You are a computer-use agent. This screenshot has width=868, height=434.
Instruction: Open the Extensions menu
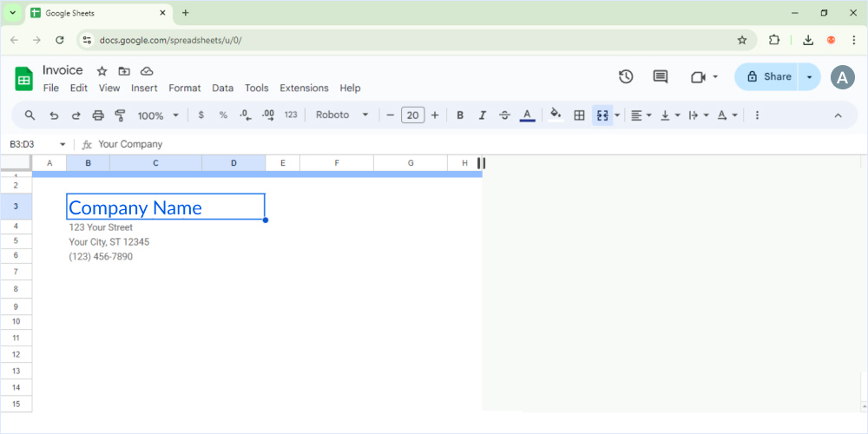304,89
